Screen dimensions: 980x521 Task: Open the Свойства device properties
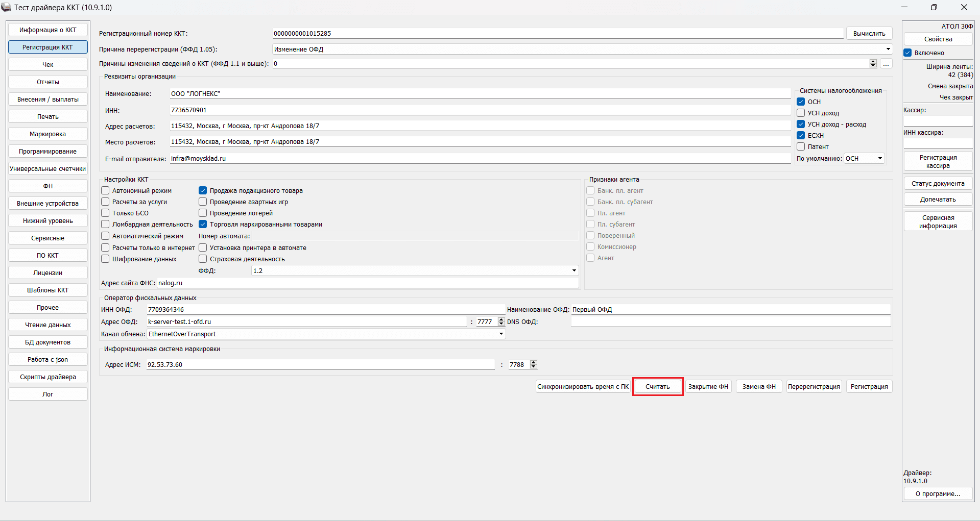click(938, 39)
